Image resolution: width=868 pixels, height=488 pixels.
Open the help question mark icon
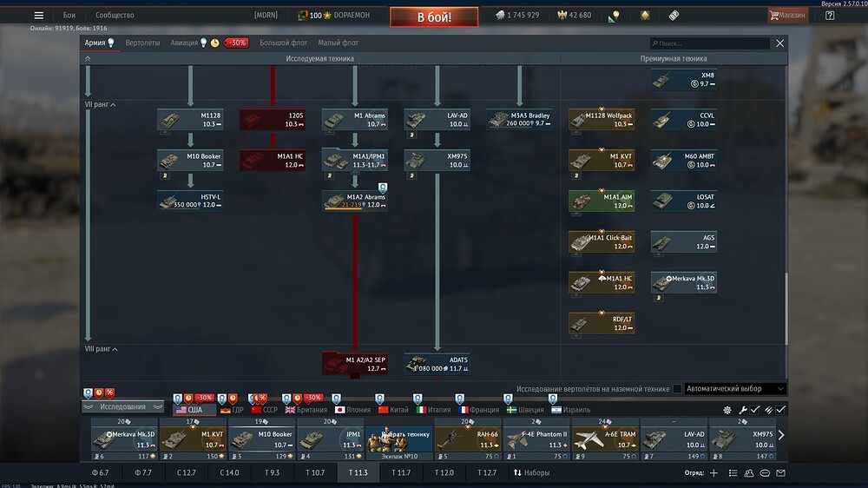tap(830, 16)
